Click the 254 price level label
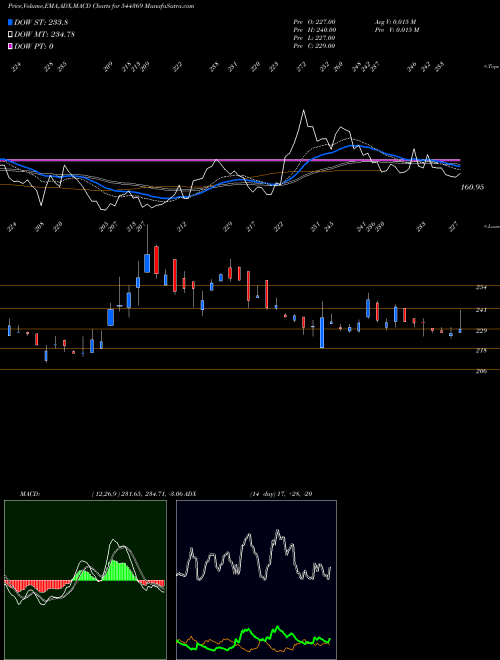 click(481, 287)
